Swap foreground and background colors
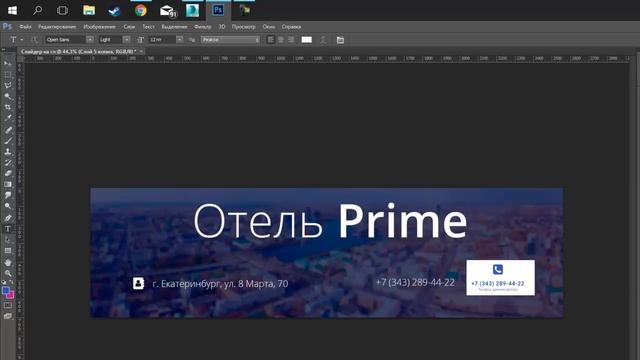The image size is (640, 360). tap(11, 282)
